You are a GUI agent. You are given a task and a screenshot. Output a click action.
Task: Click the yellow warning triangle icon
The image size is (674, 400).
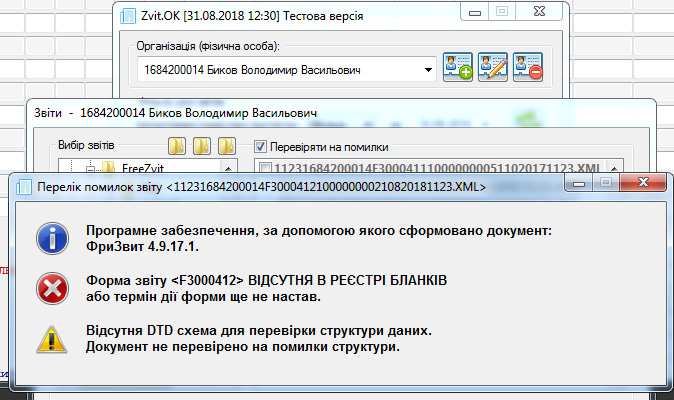click(x=50, y=339)
